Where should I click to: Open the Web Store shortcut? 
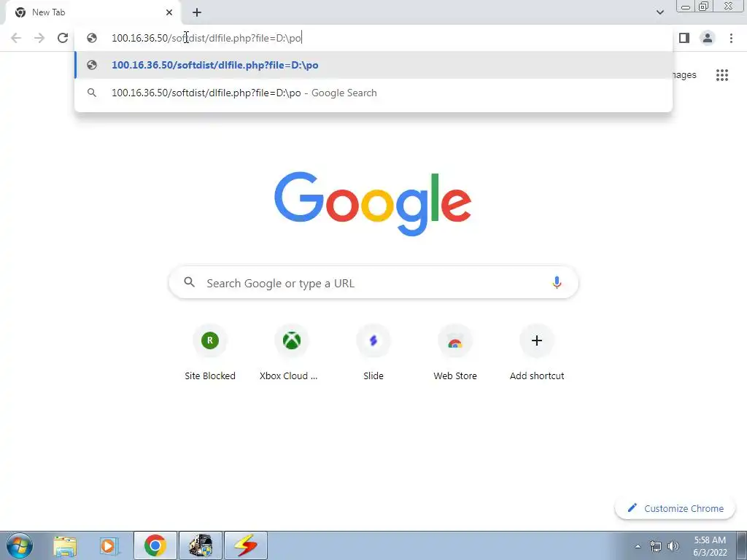pos(455,353)
